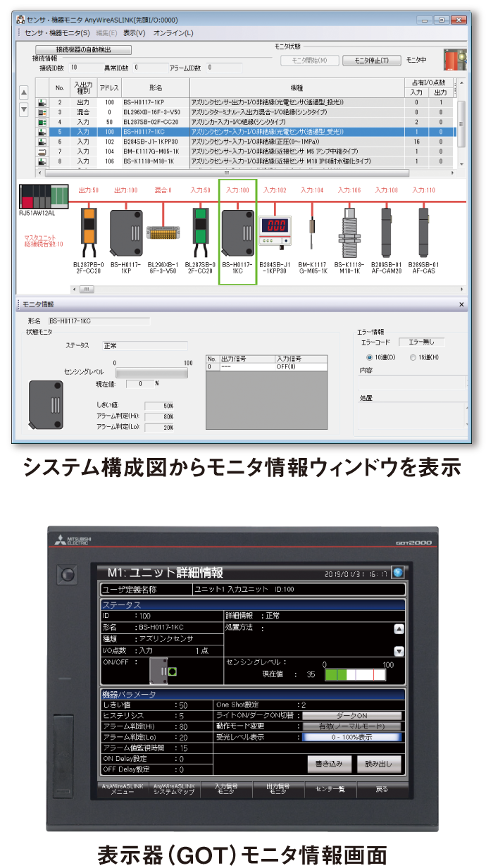Click the センシングレベル level bar
The width and height of the screenshot is (486, 868).
click(151, 373)
